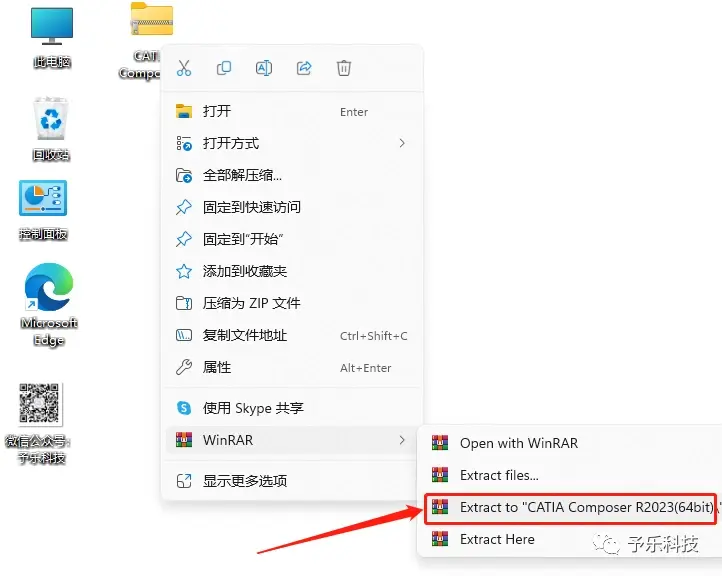This screenshot has width=722, height=576.
Task: Expand the 打开方式 arrow chevron
Action: click(402, 143)
